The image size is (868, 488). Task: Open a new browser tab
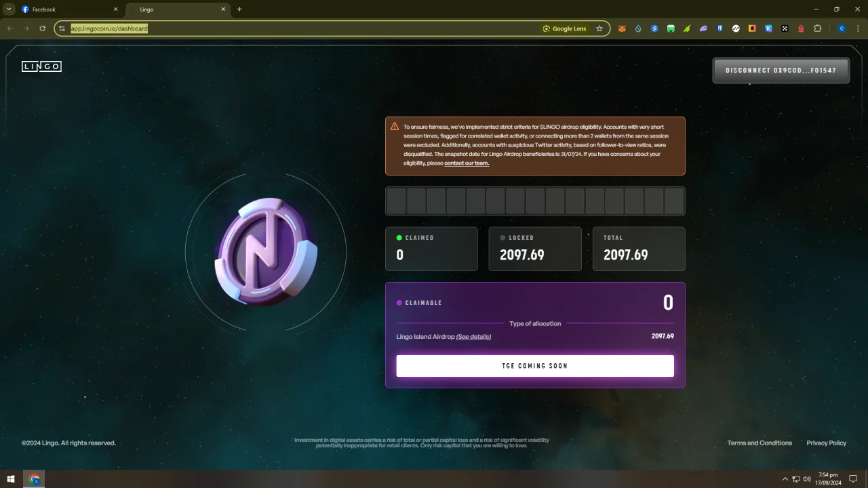239,9
